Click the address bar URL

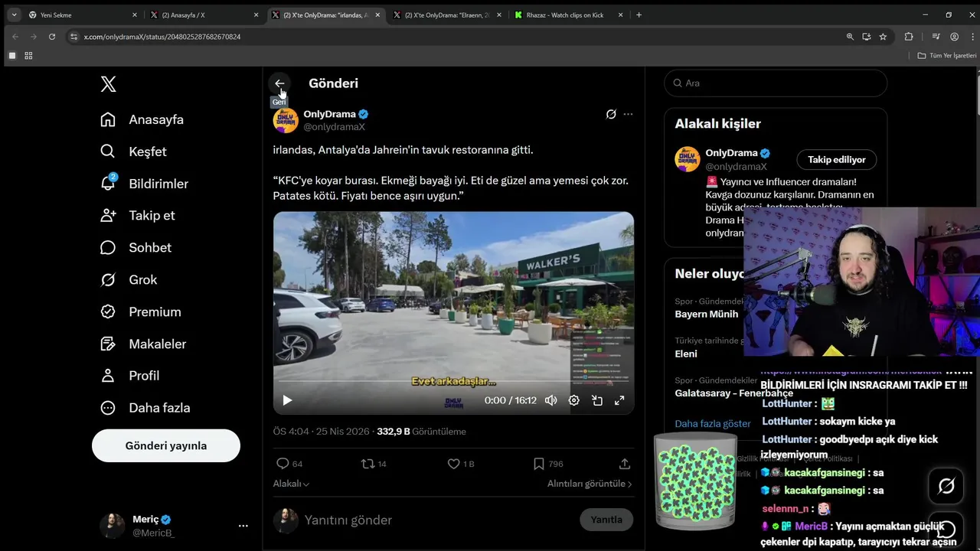pos(162,37)
